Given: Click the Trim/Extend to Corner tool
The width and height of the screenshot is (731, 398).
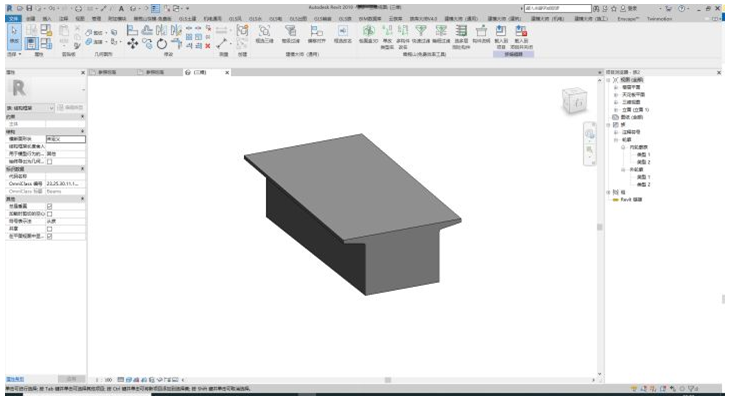Looking at the screenshot, I should (176, 44).
